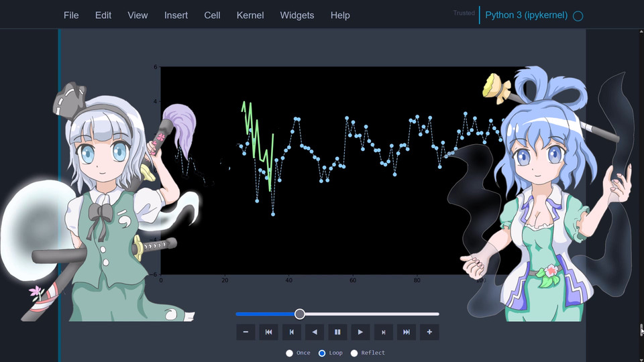
Task: Jump to first frame of animation
Action: click(x=268, y=332)
